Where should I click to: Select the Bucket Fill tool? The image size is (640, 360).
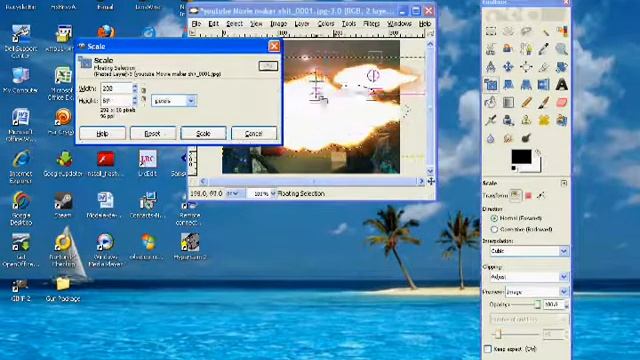[x=491, y=102]
